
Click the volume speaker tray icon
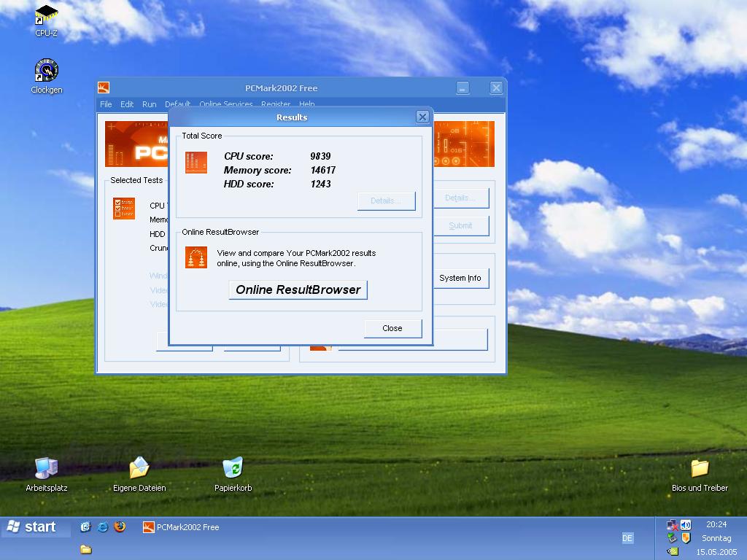coord(686,525)
